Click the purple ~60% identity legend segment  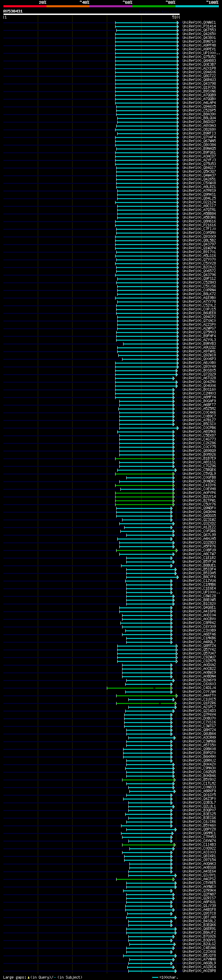pyautogui.click(x=111, y=6)
